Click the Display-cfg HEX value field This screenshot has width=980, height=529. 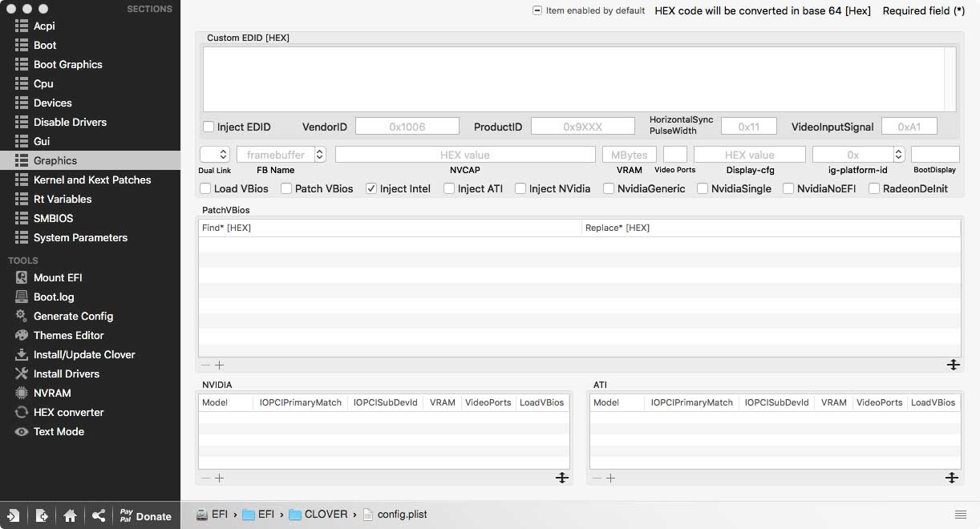coord(750,154)
